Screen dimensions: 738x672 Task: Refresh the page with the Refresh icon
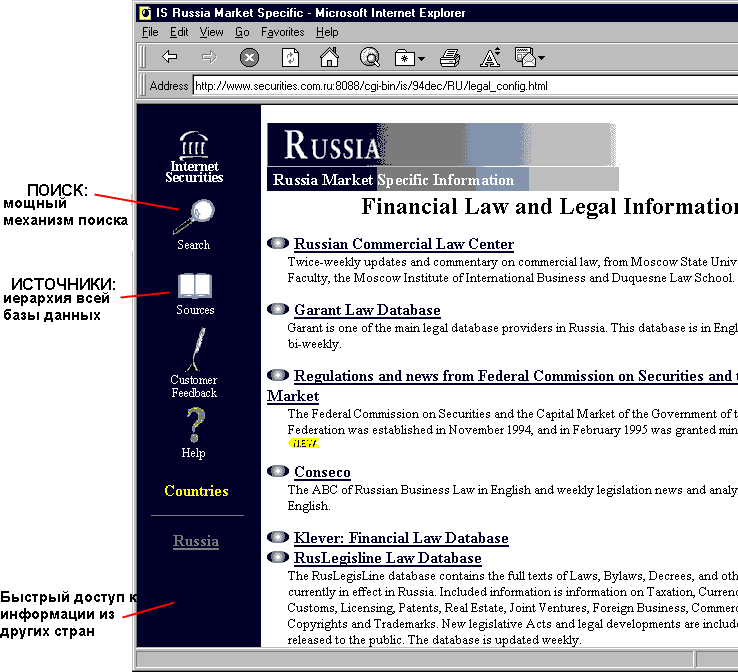click(x=290, y=58)
